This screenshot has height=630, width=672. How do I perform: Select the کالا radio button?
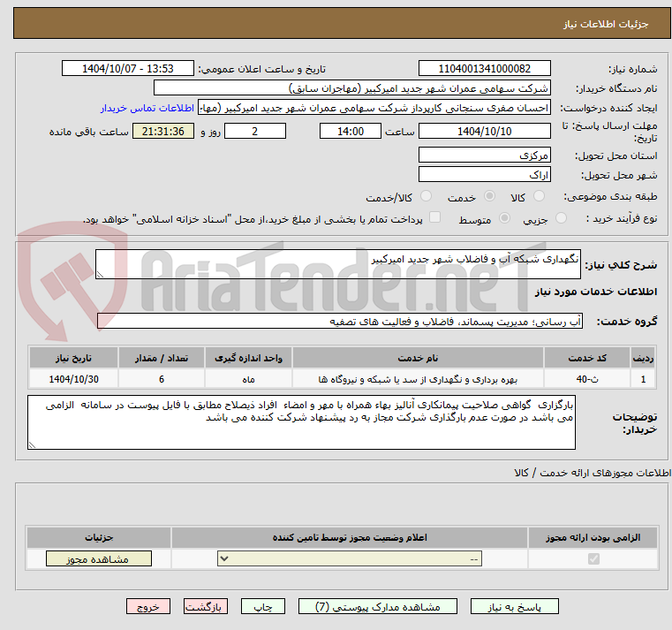[x=539, y=196]
